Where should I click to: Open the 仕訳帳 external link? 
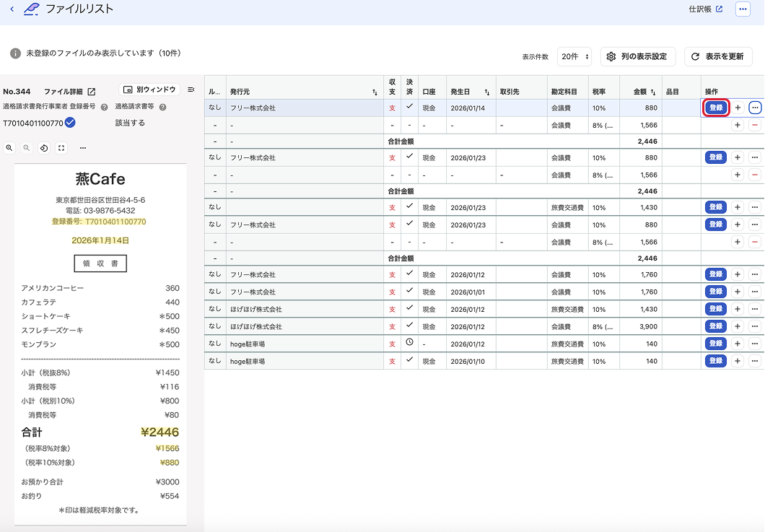click(706, 9)
